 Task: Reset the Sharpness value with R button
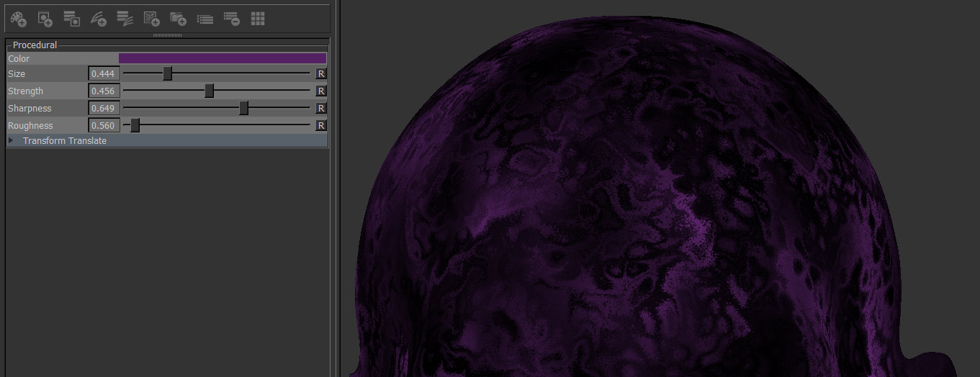tap(321, 109)
